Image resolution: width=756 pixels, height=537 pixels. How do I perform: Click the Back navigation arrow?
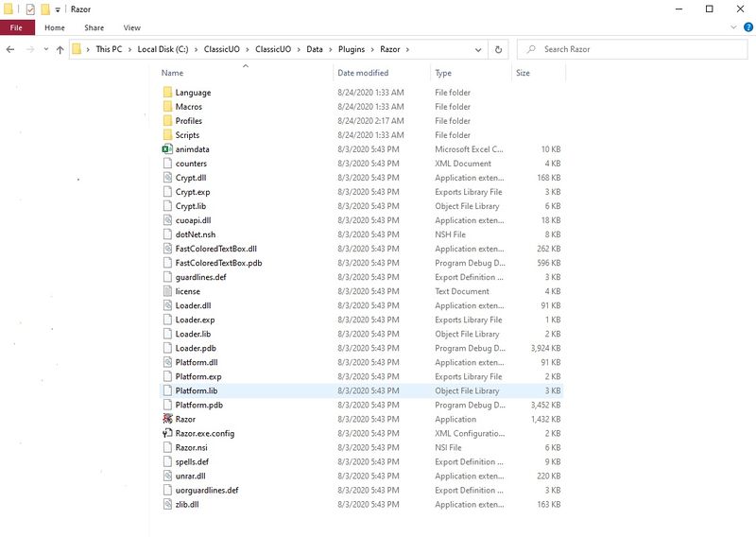pyautogui.click(x=10, y=49)
